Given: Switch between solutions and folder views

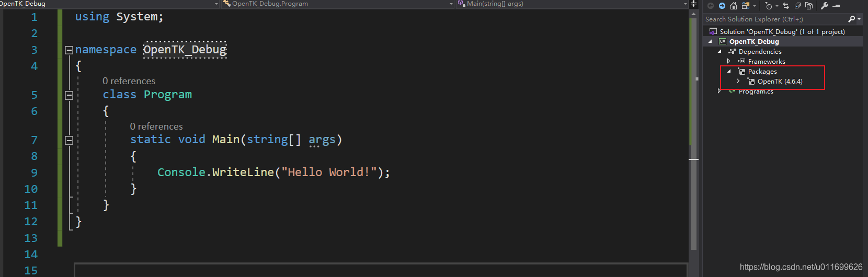Looking at the screenshot, I should [x=746, y=6].
